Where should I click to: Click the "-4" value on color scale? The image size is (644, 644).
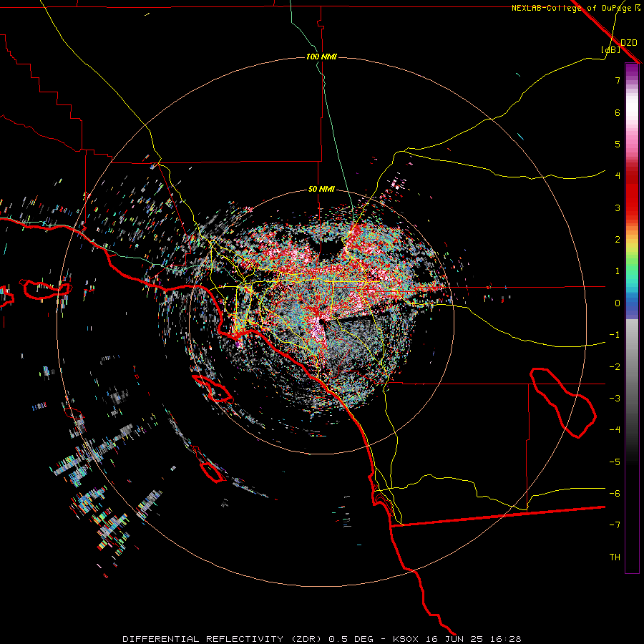(x=615, y=430)
